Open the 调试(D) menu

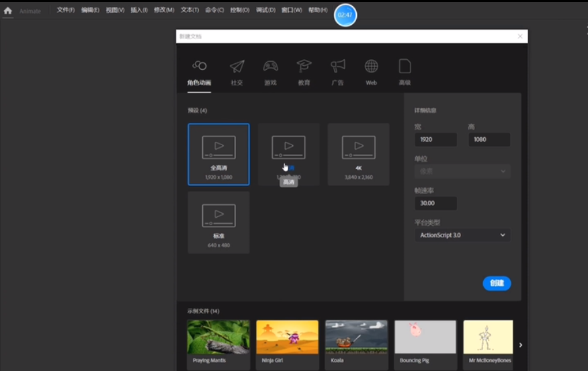tap(265, 10)
